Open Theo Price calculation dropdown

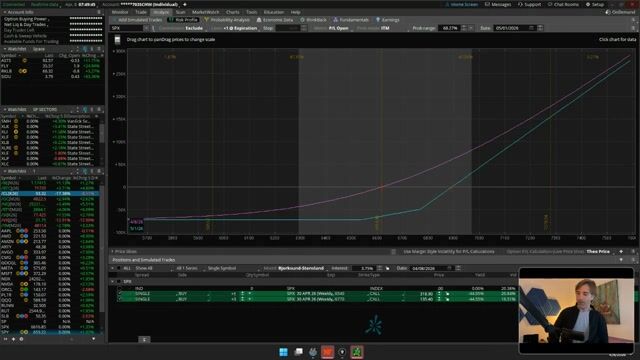[598, 251]
